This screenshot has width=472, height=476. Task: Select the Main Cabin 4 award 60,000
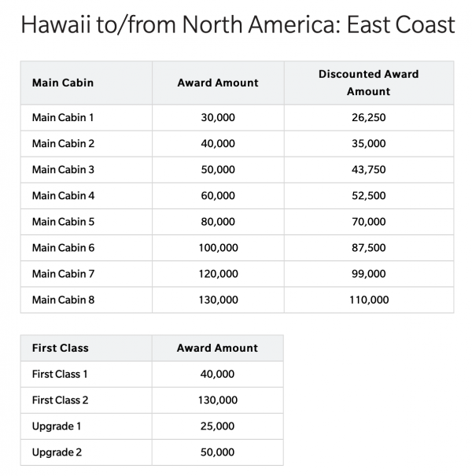(218, 196)
